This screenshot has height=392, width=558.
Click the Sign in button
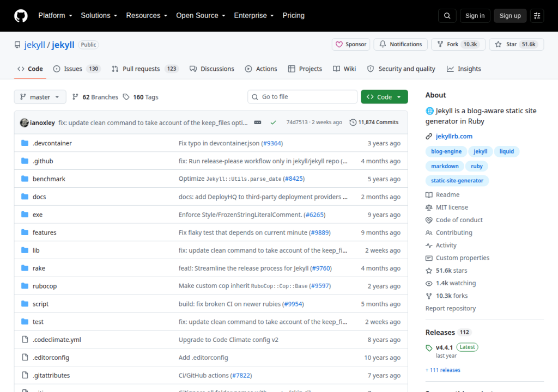tap(475, 16)
